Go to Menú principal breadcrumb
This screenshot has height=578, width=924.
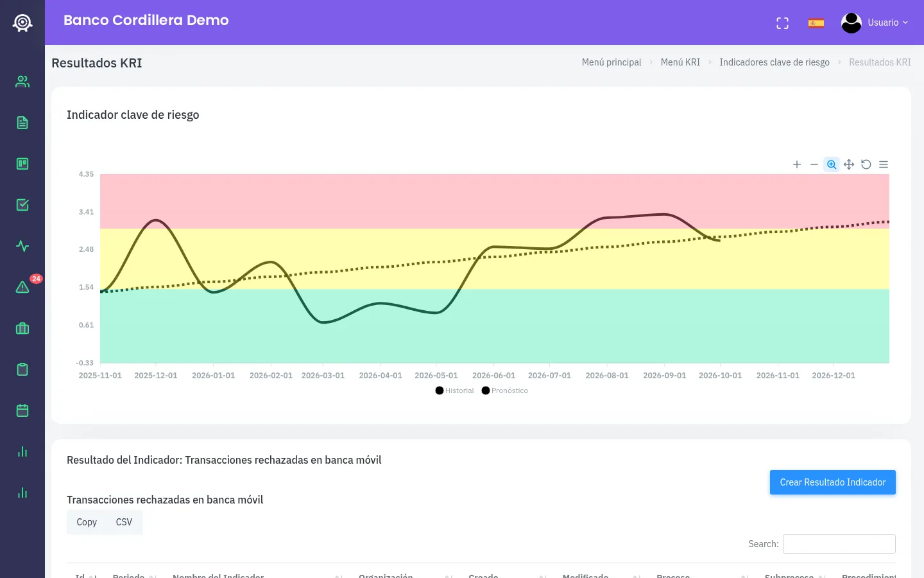tap(612, 62)
